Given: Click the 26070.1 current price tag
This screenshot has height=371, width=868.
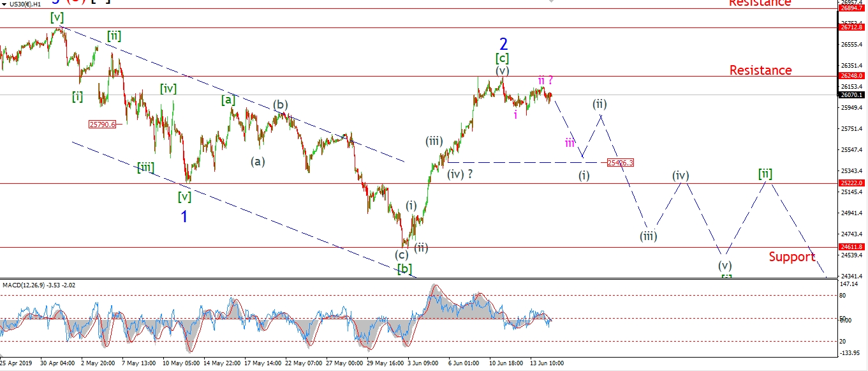Looking at the screenshot, I should tap(851, 95).
